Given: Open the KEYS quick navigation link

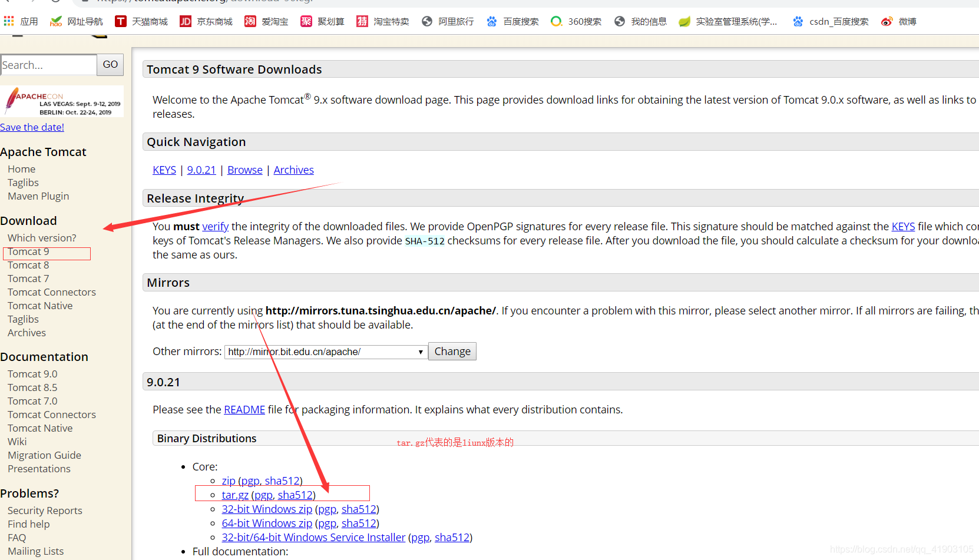Looking at the screenshot, I should (x=164, y=170).
